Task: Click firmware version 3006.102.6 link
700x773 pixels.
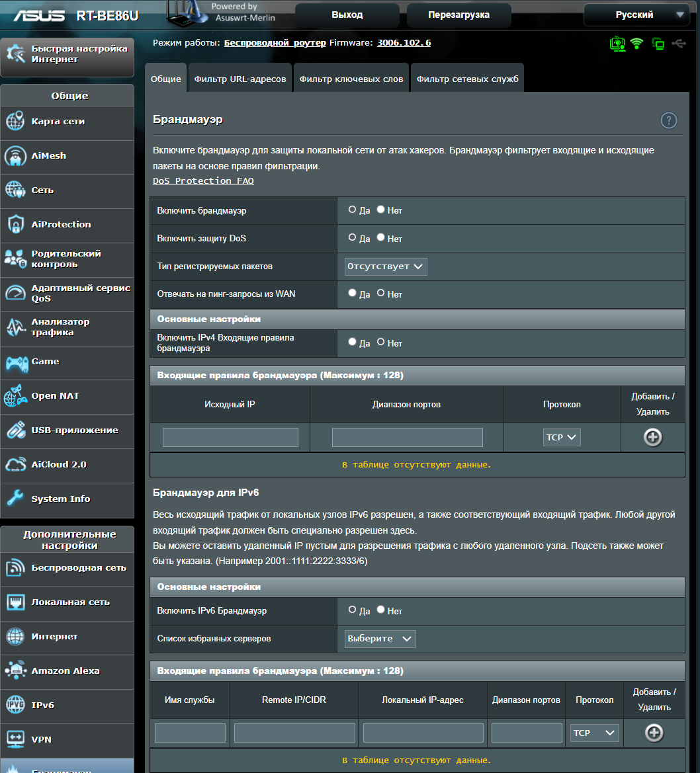Action: [404, 43]
